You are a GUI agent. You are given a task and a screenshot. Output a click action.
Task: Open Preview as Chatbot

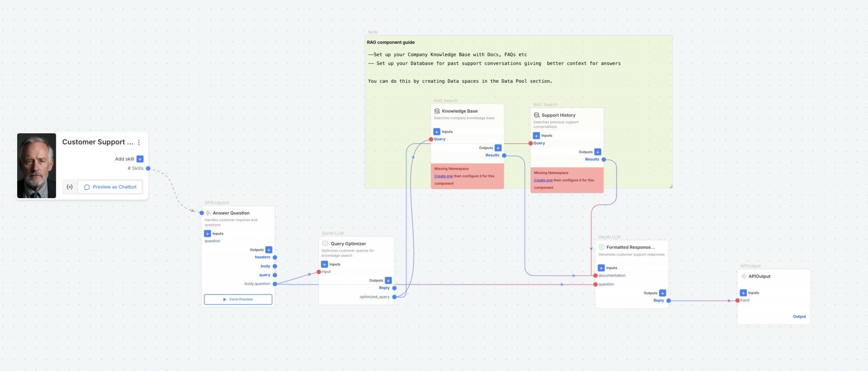[x=110, y=187]
